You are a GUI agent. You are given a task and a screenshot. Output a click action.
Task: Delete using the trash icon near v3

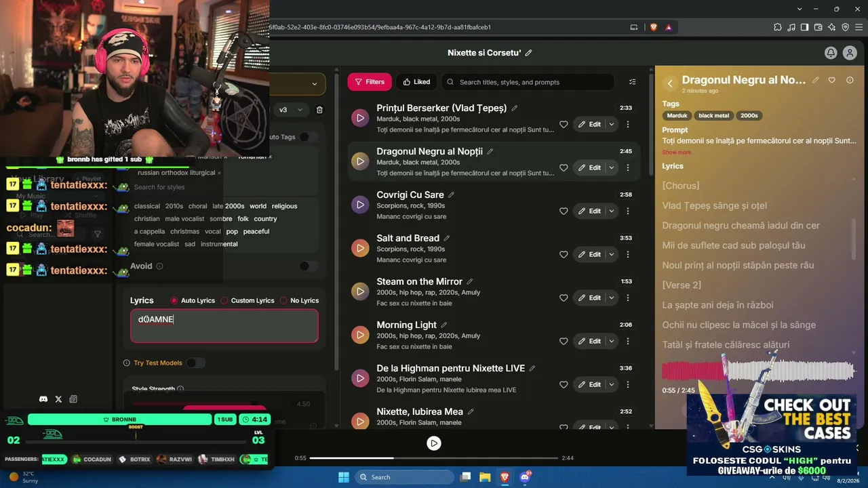320,110
